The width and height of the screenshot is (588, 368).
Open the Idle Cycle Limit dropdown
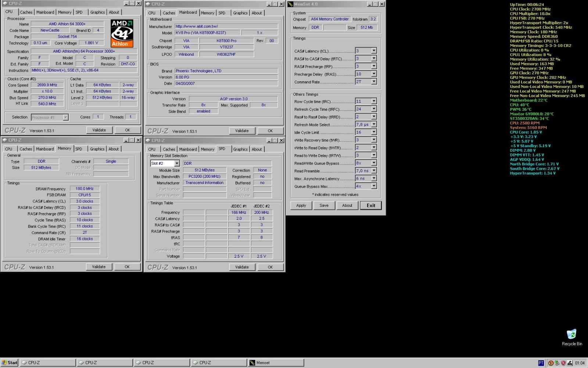coord(374,132)
